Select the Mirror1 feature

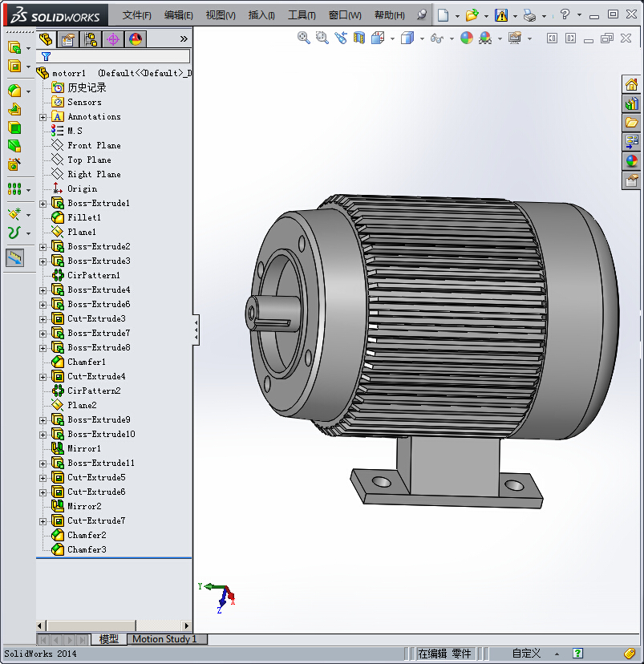(84, 449)
